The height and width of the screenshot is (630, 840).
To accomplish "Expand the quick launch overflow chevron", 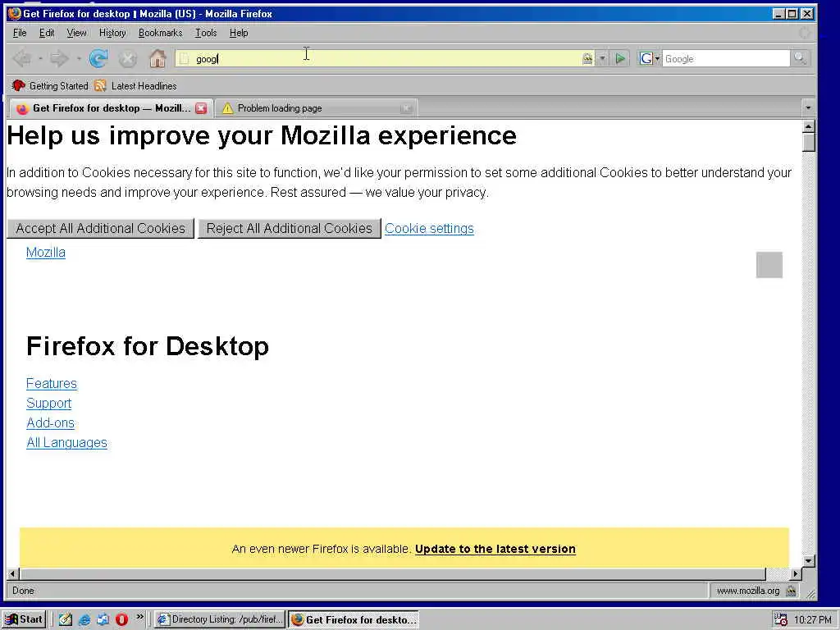I will pyautogui.click(x=139, y=617).
